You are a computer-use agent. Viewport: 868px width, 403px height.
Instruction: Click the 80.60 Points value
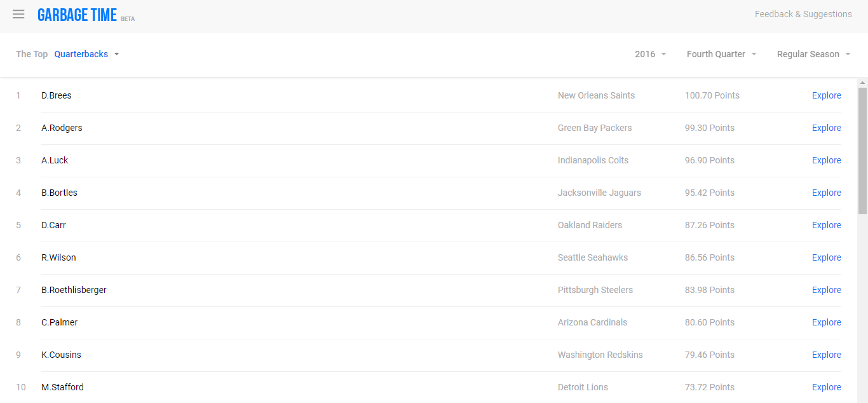pos(710,322)
